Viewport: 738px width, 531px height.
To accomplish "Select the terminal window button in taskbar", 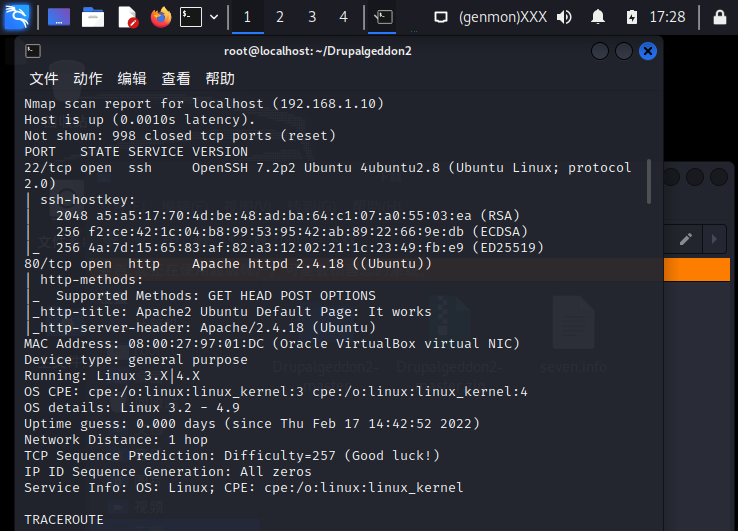I will click(x=382, y=17).
